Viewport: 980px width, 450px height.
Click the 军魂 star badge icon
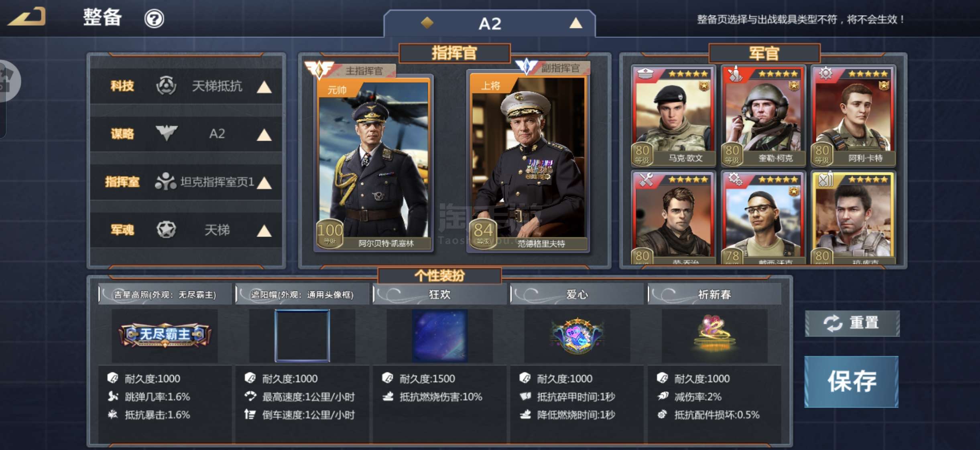click(166, 230)
